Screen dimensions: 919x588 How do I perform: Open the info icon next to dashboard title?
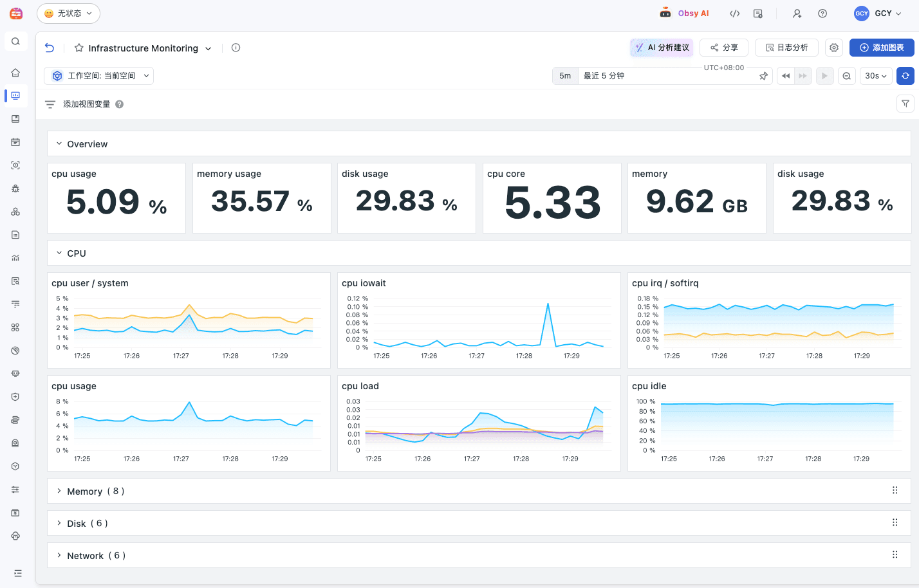236,48
